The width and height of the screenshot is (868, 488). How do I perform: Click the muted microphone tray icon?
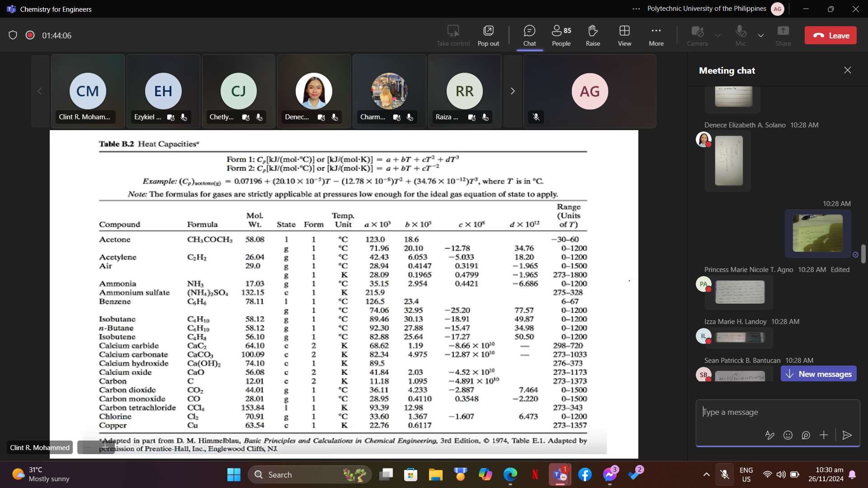[725, 474]
